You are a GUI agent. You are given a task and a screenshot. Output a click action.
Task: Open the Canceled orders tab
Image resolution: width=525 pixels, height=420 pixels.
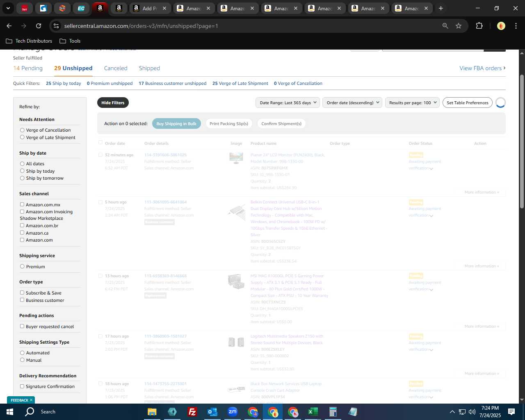click(x=116, y=68)
